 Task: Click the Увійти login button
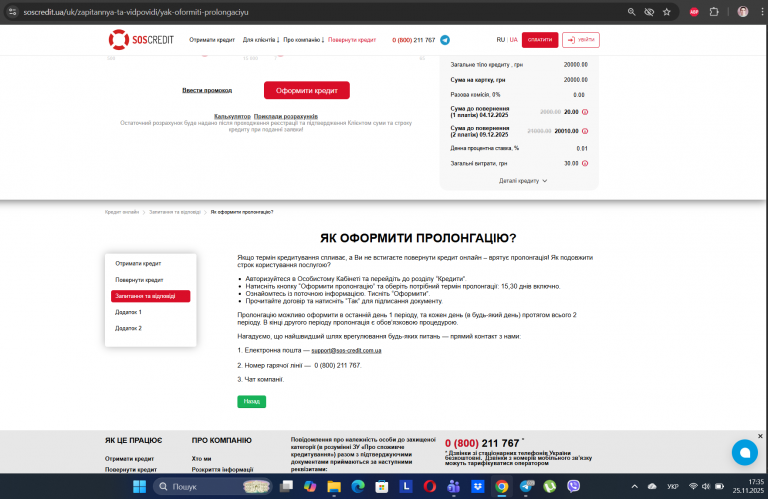580,40
